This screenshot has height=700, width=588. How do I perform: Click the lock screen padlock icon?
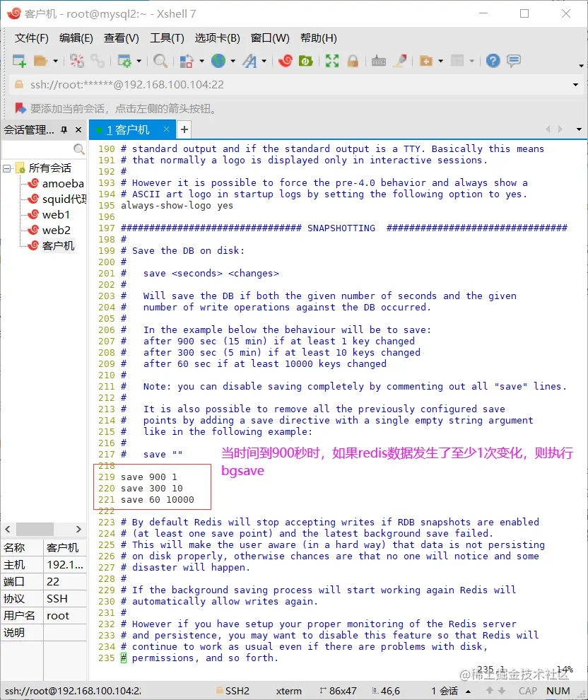pos(353,61)
